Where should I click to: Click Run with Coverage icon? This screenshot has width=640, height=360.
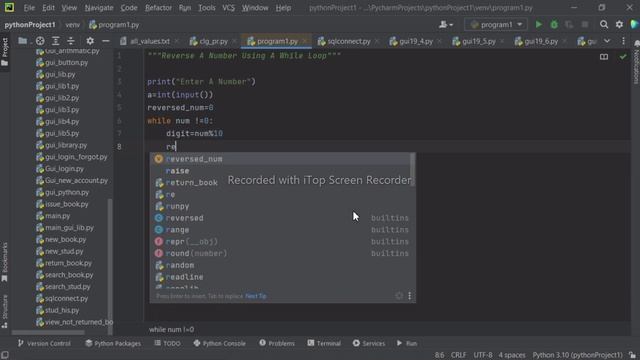(x=569, y=25)
